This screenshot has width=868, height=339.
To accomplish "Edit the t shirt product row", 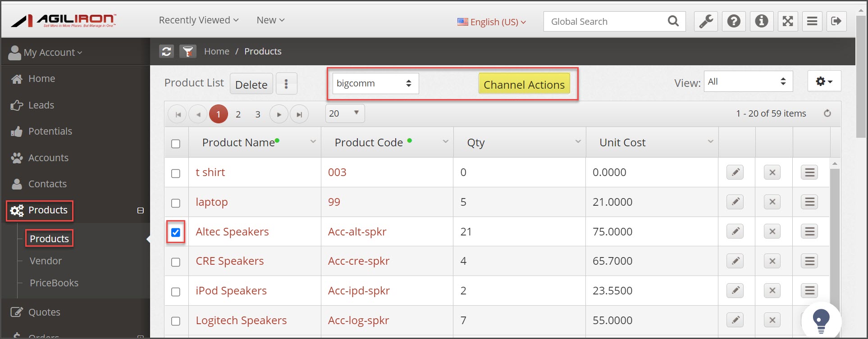I will point(735,172).
